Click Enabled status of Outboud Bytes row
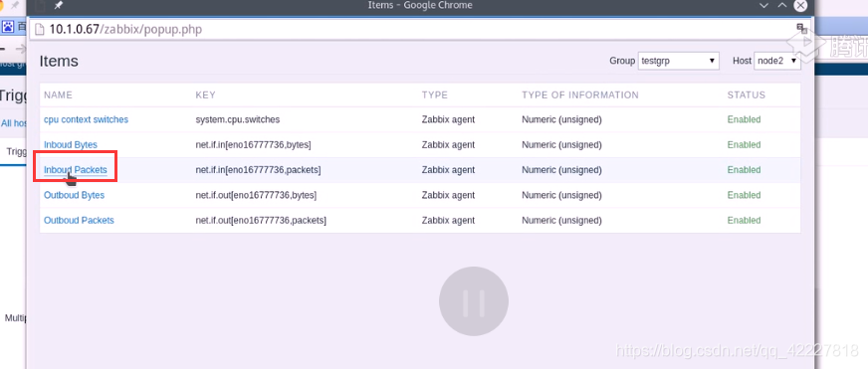This screenshot has width=868, height=369. (744, 195)
